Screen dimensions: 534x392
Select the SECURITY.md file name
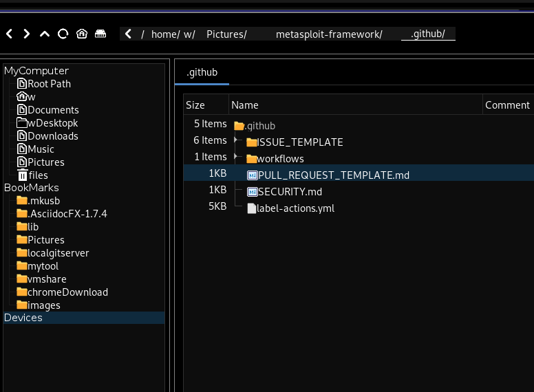click(290, 192)
